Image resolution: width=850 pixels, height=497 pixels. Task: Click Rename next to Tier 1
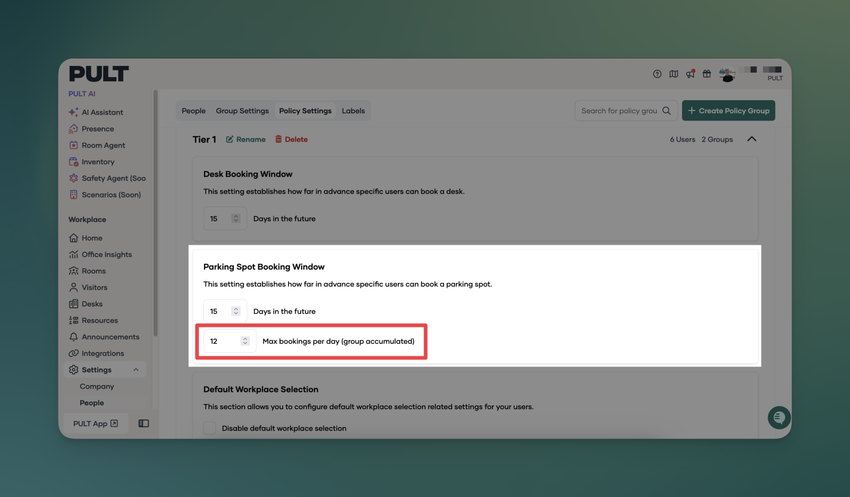point(246,140)
